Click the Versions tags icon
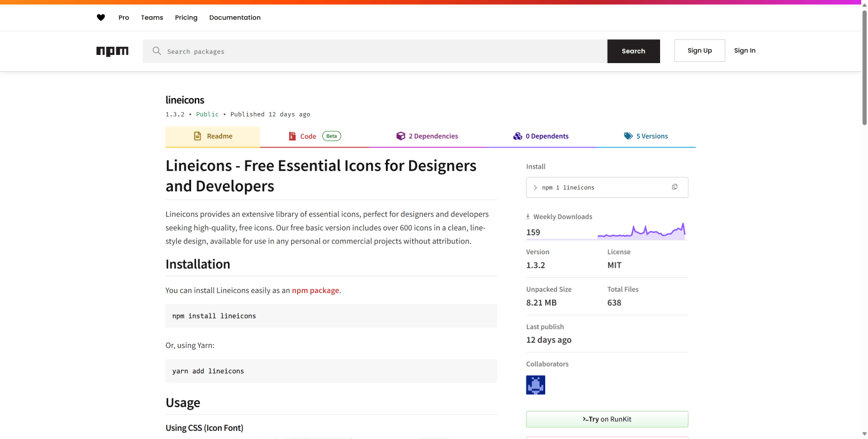Screen dimensions: 868x439 [x=628, y=136]
